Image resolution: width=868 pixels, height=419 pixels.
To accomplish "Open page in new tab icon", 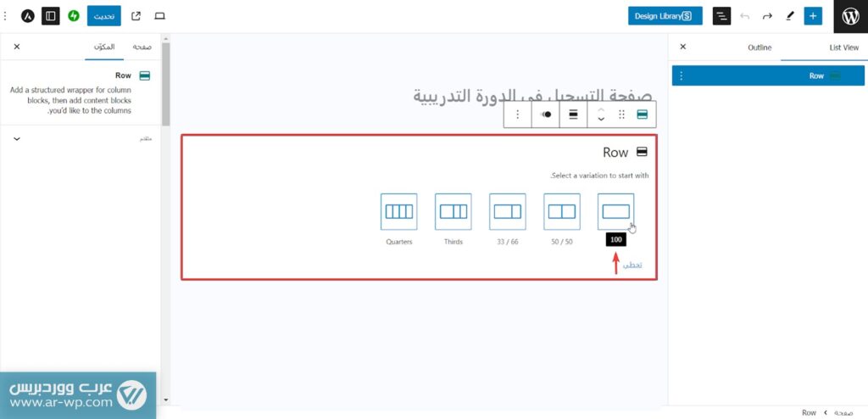I will [136, 16].
